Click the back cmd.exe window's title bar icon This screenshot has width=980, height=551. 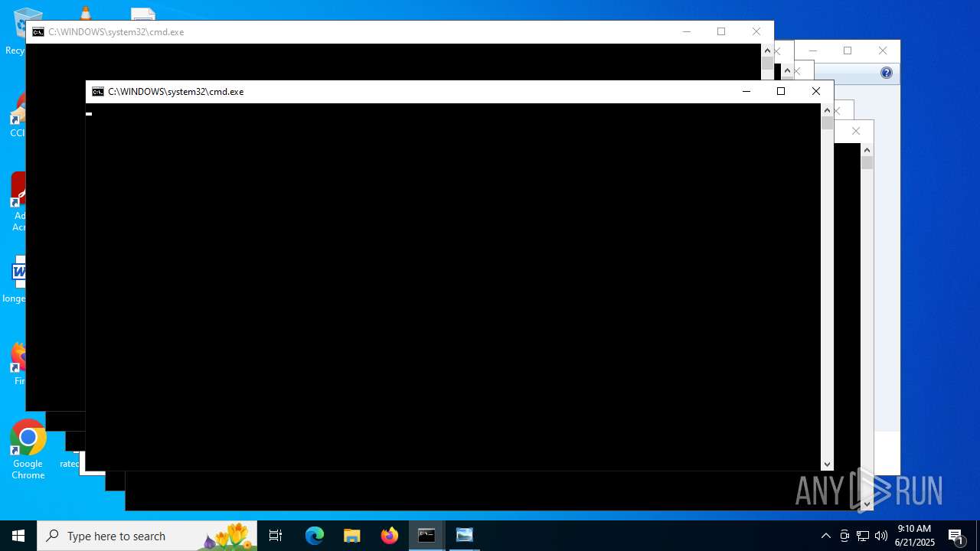[38, 32]
